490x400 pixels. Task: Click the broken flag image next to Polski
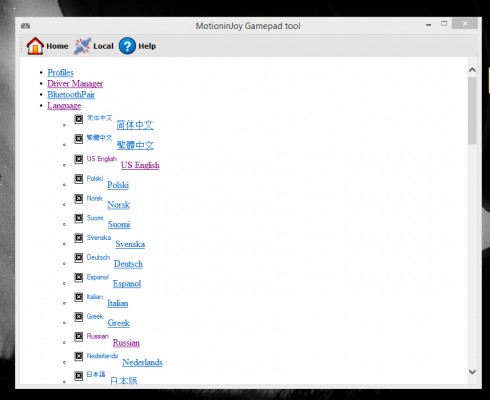78,179
